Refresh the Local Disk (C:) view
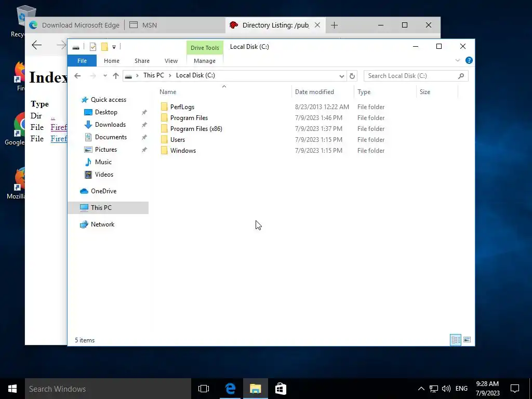 click(x=352, y=76)
